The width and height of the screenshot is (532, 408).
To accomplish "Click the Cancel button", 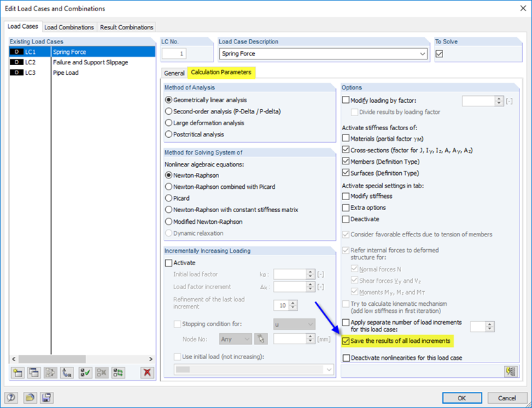I will click(507, 398).
